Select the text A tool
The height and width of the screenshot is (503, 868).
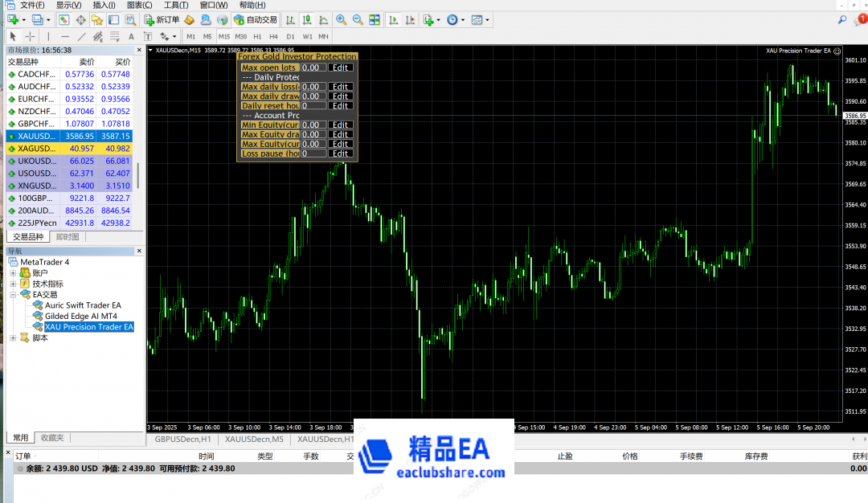[131, 36]
